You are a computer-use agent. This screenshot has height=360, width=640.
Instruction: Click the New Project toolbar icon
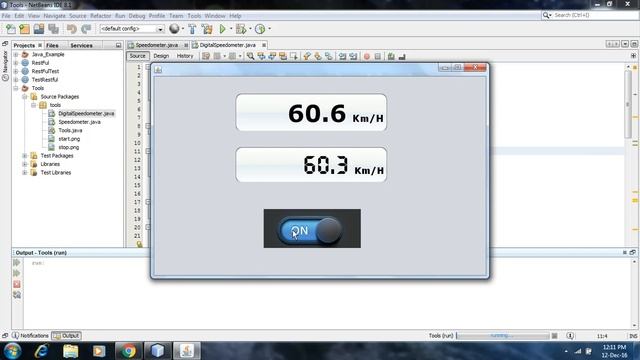25,29
